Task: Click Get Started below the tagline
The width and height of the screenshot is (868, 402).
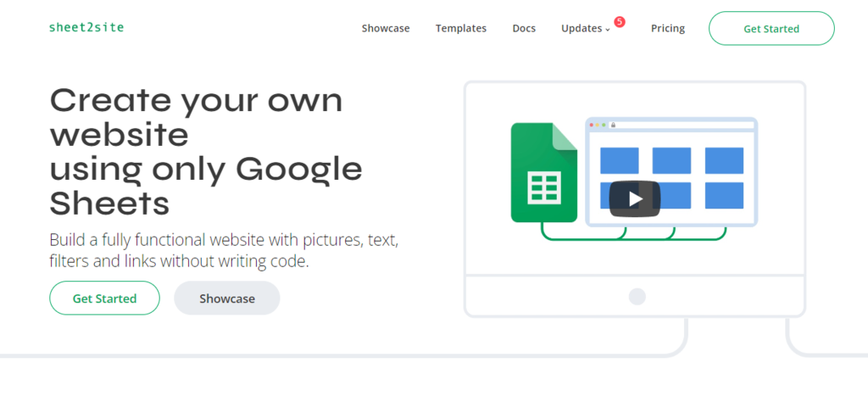Action: click(x=104, y=299)
